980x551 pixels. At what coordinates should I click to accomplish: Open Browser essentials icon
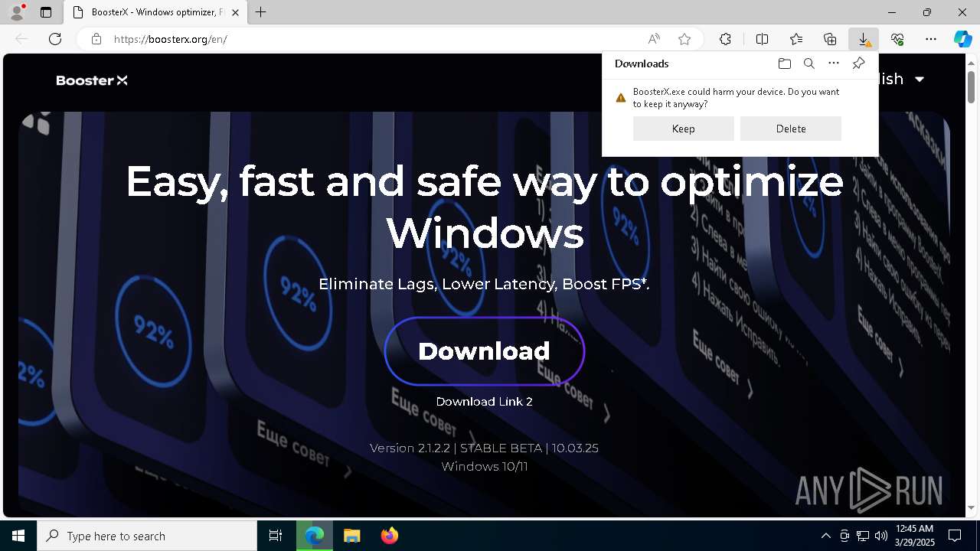897,39
